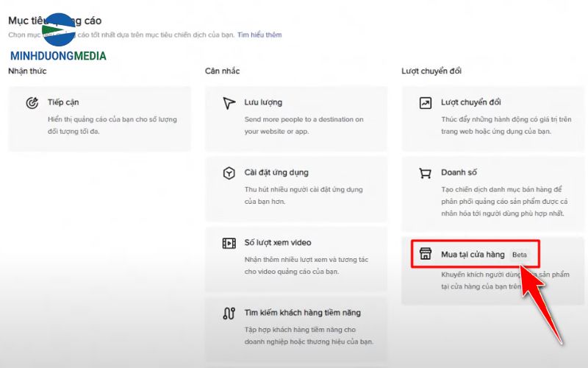Select the storefront icon for Mua tại cửa hàng
The height and width of the screenshot is (368, 588).
[x=425, y=254]
